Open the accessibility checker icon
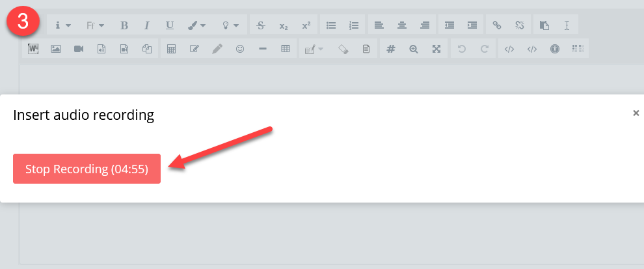Viewport: 644px width, 269px height. 554,49
